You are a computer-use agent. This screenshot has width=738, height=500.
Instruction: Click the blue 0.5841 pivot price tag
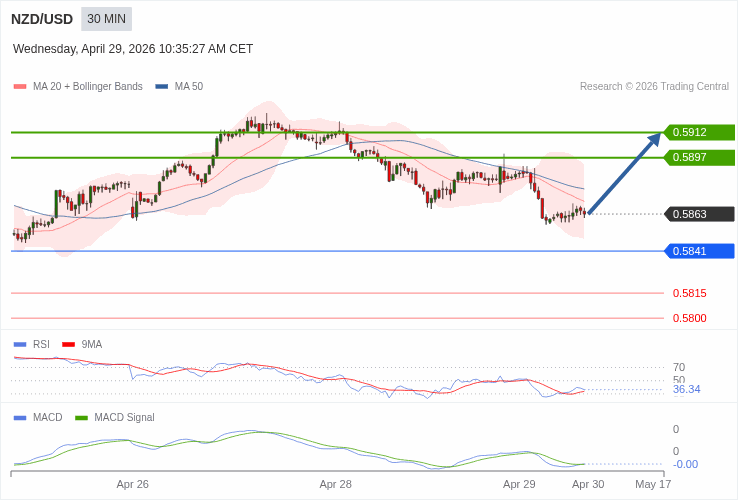[x=699, y=251]
